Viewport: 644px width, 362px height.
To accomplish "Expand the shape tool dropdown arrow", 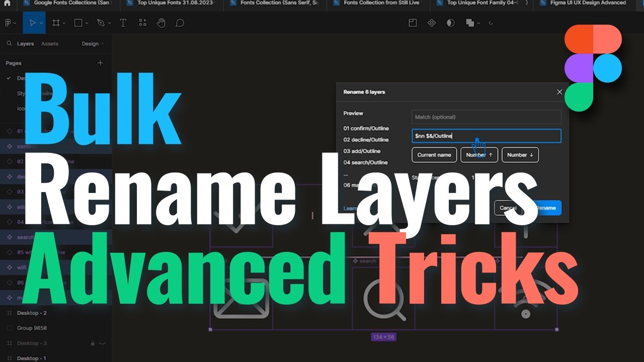I will click(x=87, y=24).
